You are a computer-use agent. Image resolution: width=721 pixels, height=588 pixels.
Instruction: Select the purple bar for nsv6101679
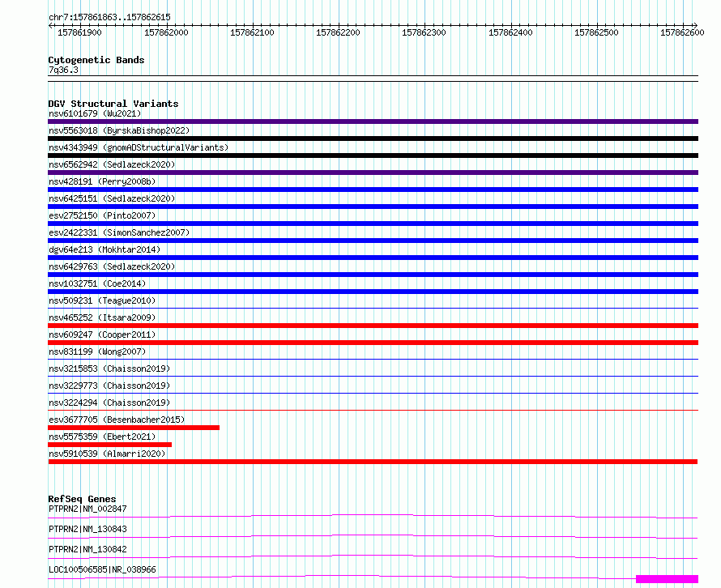(x=373, y=121)
